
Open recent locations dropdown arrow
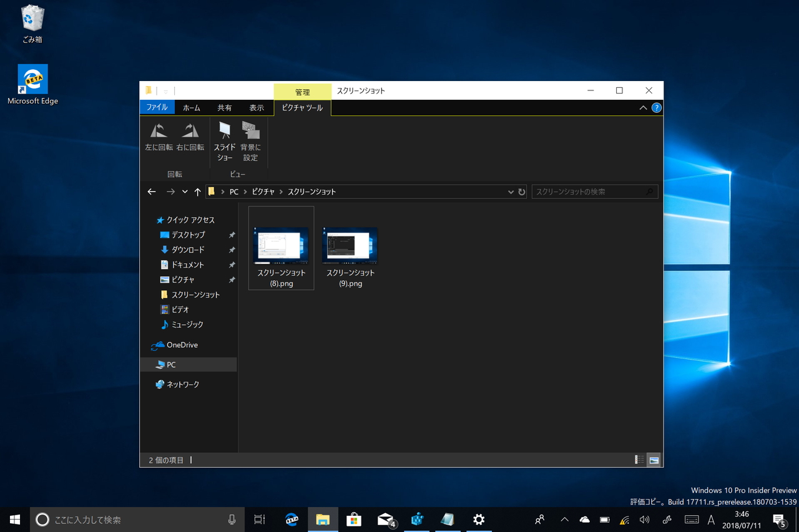[x=185, y=191]
